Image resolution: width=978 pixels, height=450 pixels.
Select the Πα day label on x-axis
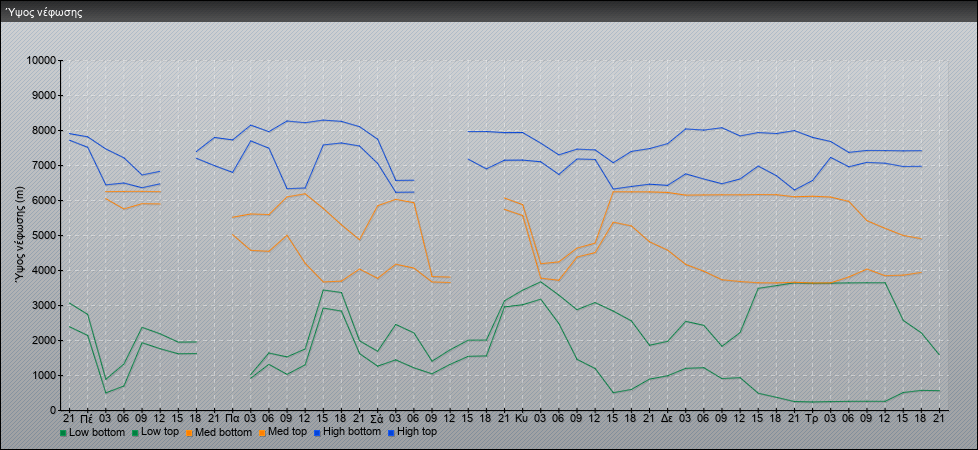tap(232, 417)
